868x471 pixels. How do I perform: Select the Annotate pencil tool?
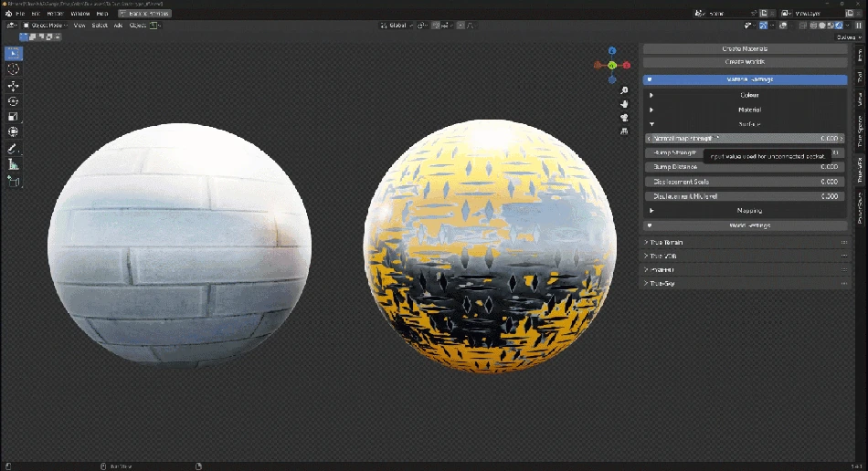pyautogui.click(x=14, y=149)
